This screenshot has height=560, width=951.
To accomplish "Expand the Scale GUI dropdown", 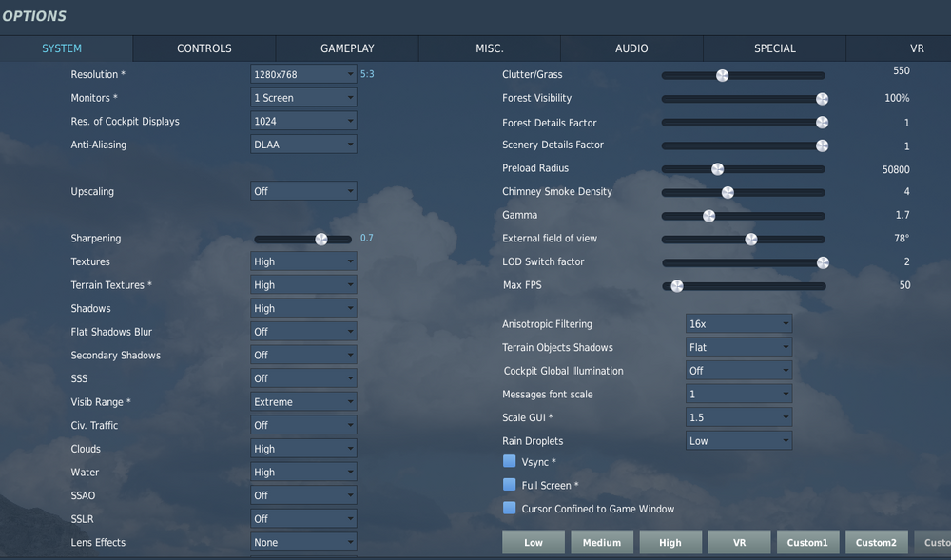I will pos(739,417).
